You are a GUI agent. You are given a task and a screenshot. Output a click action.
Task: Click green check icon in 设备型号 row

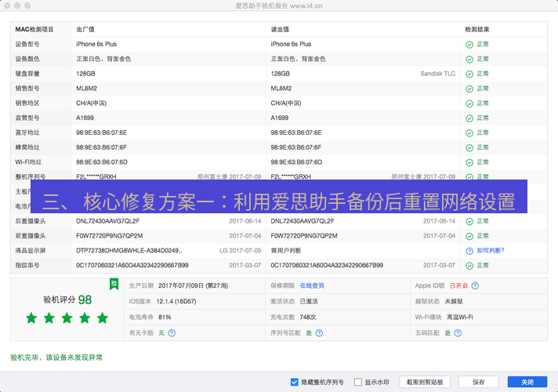[x=469, y=45]
